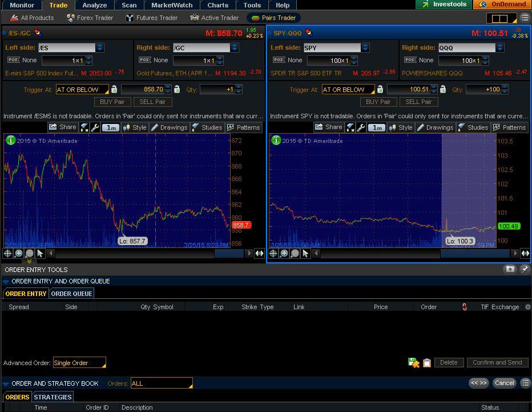Select the zoom-in magnifier below /ES-/GC chart
This screenshot has height=412, width=532.
click(x=18, y=253)
